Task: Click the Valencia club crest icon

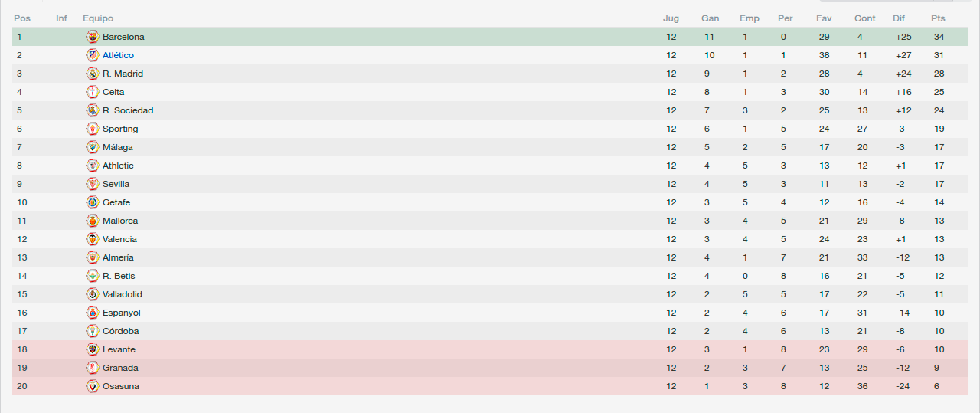Action: pos(93,239)
